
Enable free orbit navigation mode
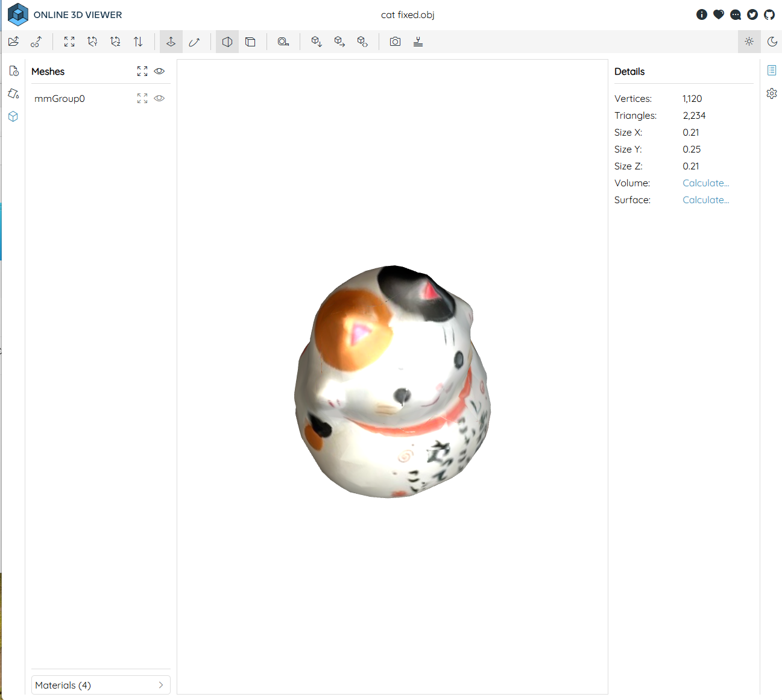click(x=194, y=42)
